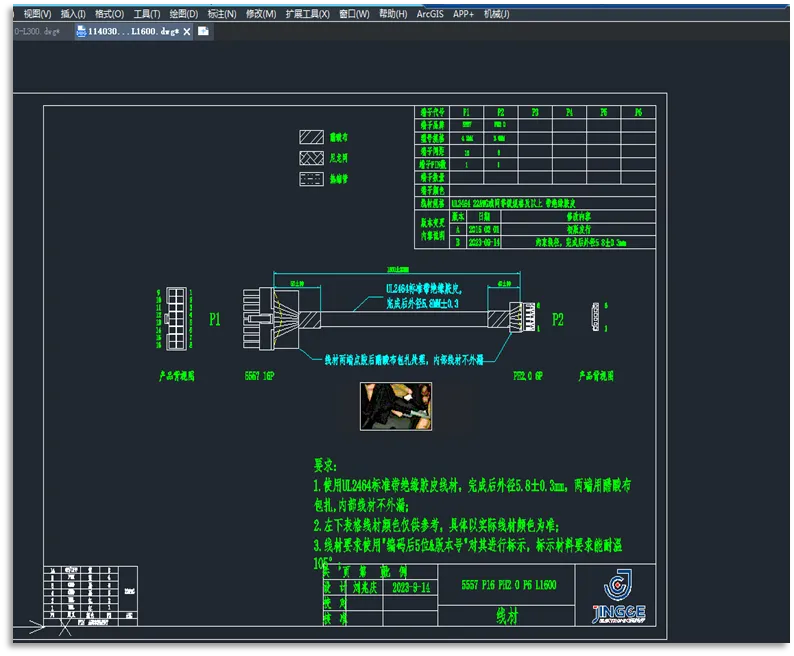Screen dimensions: 794x656
Task: Open the 视图(V) menu
Action: pyautogui.click(x=38, y=14)
